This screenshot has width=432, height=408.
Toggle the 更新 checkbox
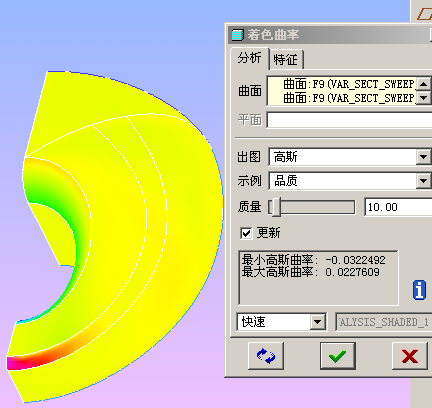tap(246, 233)
